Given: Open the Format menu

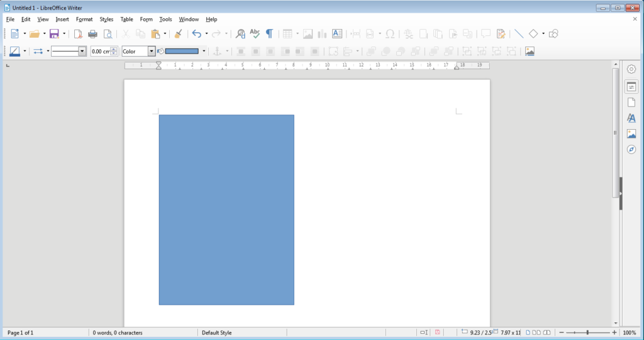Looking at the screenshot, I should click(84, 20).
